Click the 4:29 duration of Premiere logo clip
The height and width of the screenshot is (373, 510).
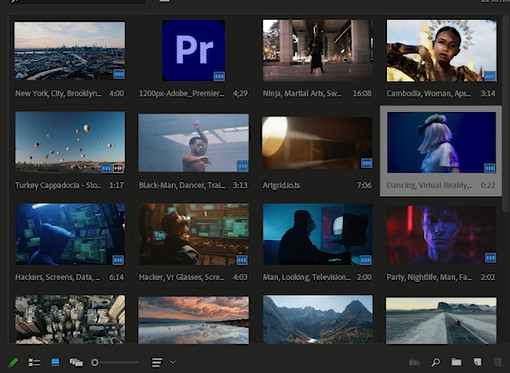point(240,93)
